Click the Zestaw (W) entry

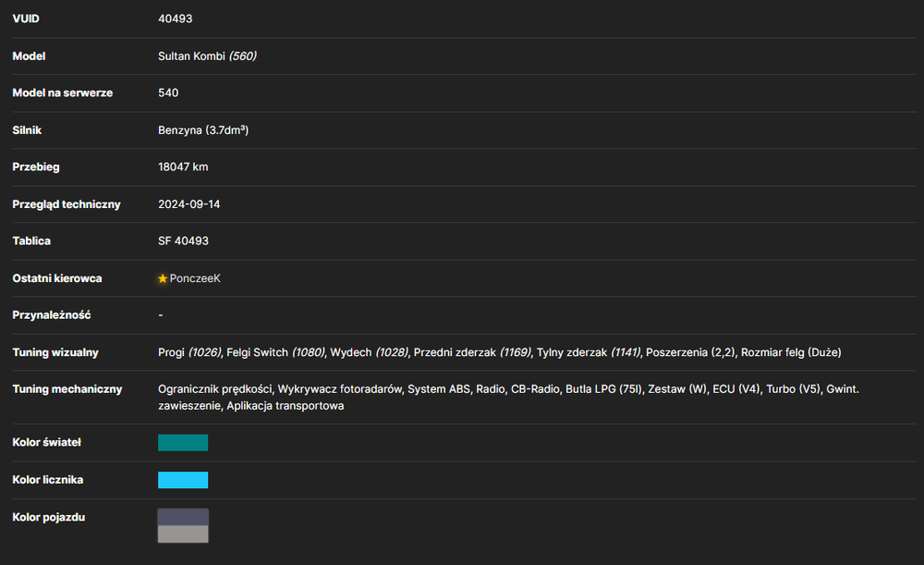pyautogui.click(x=677, y=388)
